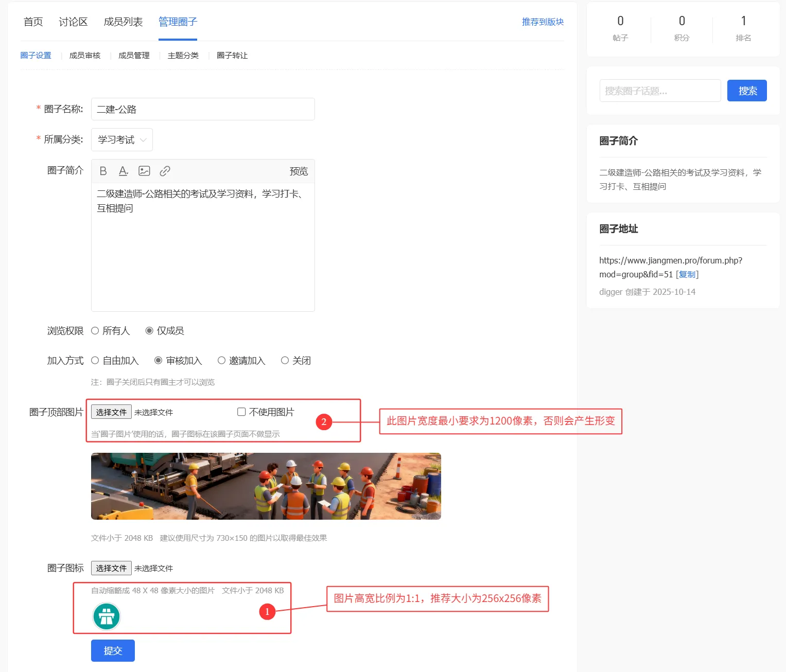786x672 pixels.
Task: Click the insert image icon
Action: click(x=144, y=171)
